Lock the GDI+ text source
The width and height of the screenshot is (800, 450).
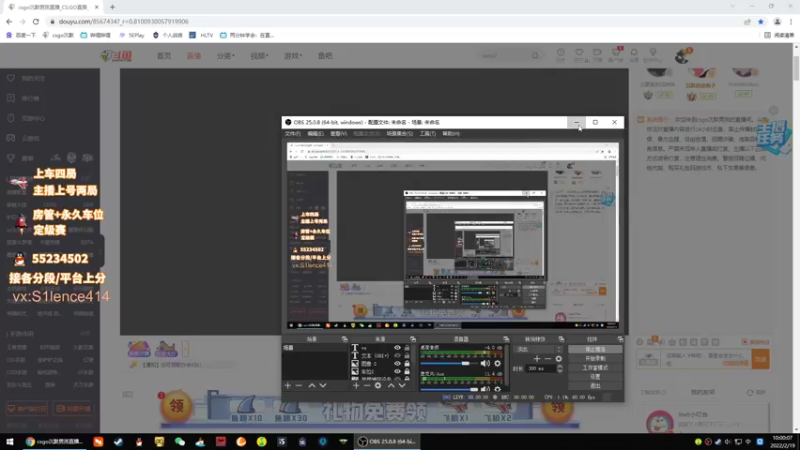(407, 356)
